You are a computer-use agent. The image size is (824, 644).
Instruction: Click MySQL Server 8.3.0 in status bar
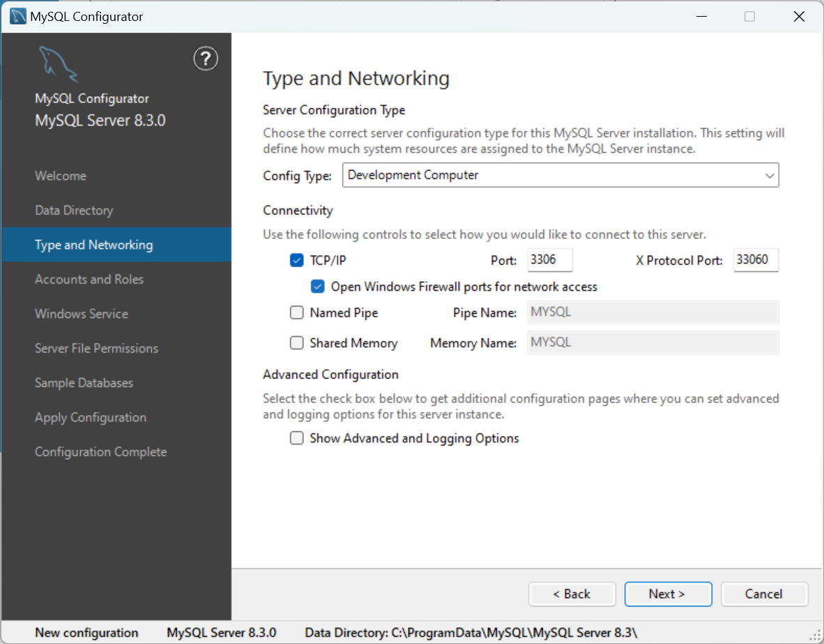221,632
